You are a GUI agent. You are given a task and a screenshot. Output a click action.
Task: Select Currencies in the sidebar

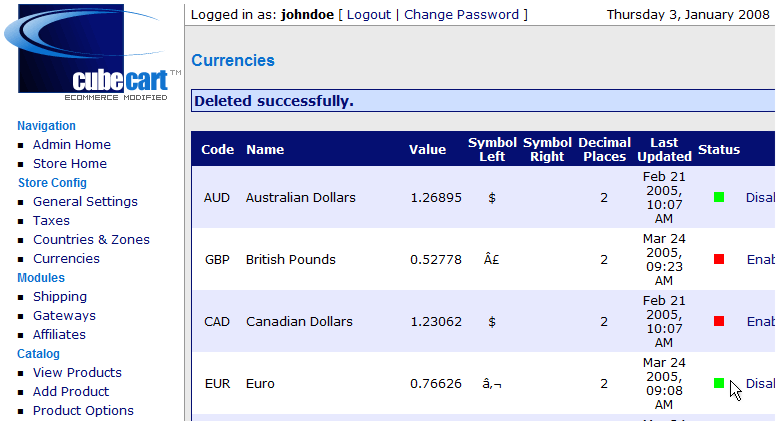point(66,258)
